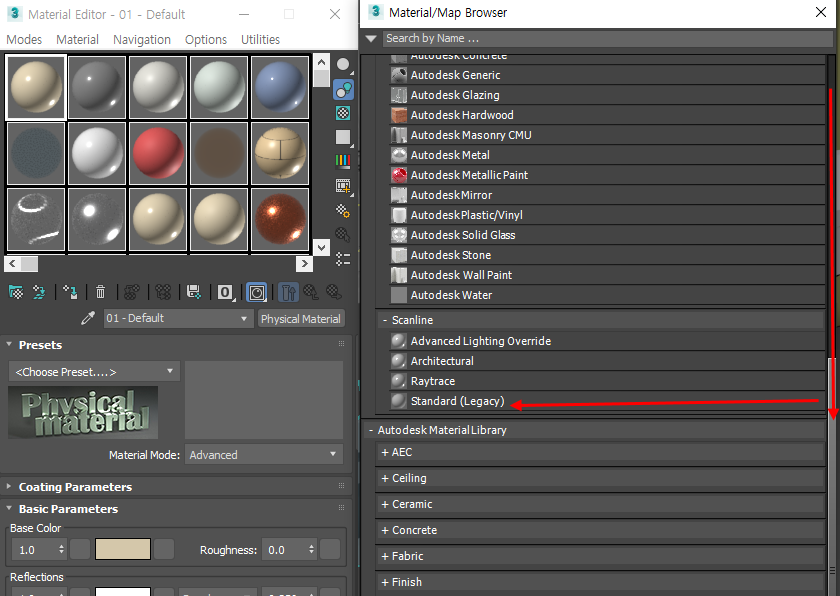Click sample slots scroll down arrow
Screen dimensions: 840x596
321,247
